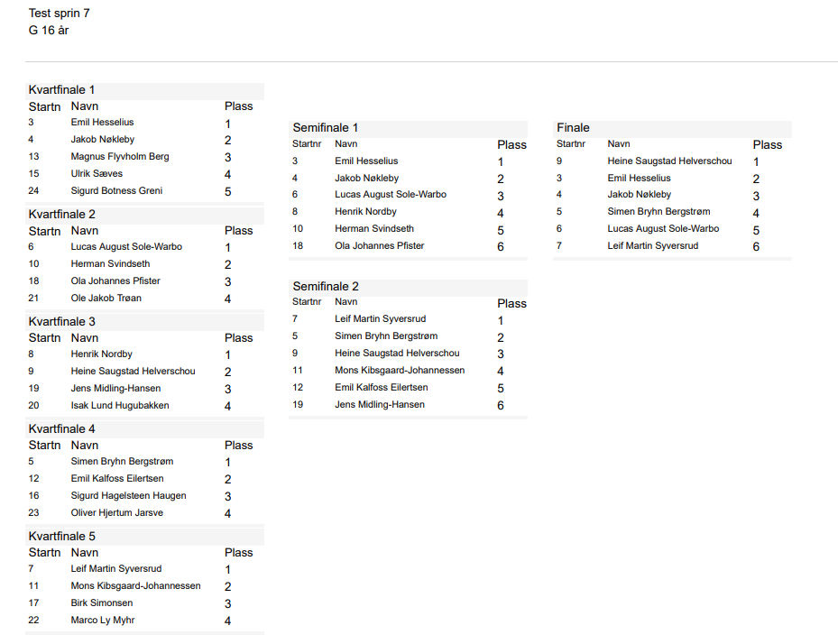Select the 'Semifinale 1' heading

(326, 128)
